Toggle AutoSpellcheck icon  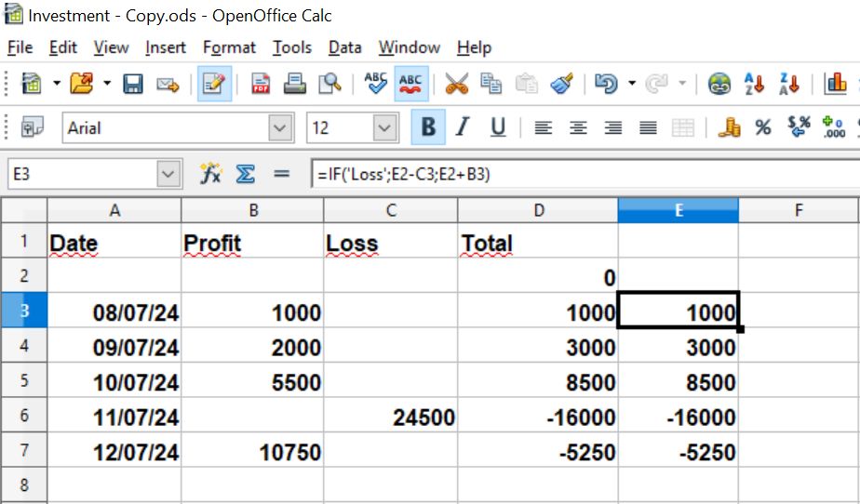(x=410, y=84)
